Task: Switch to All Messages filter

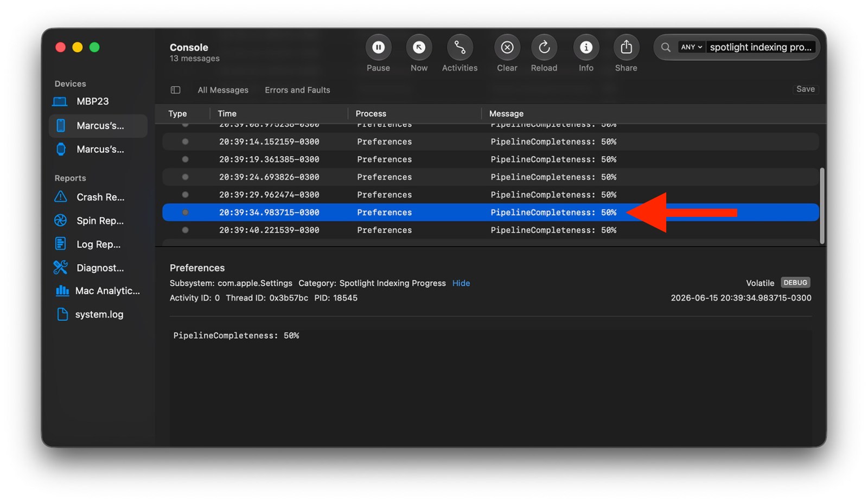Action: coord(223,90)
